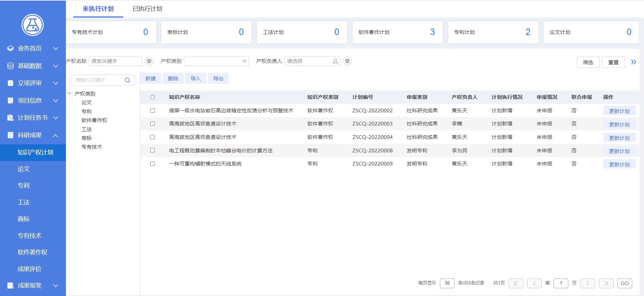Viewport: 644px width, 296px height.
Task: Click the 导入 button
Action: point(196,78)
